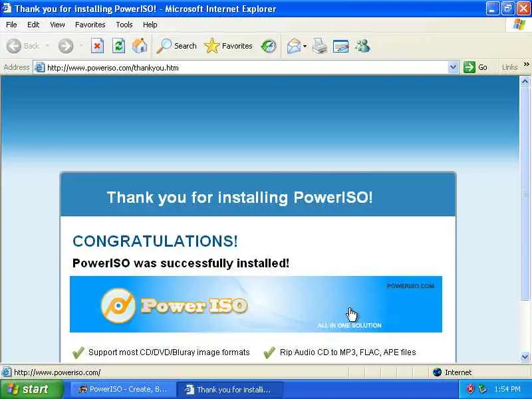Open the Favorites menu

pos(90,25)
